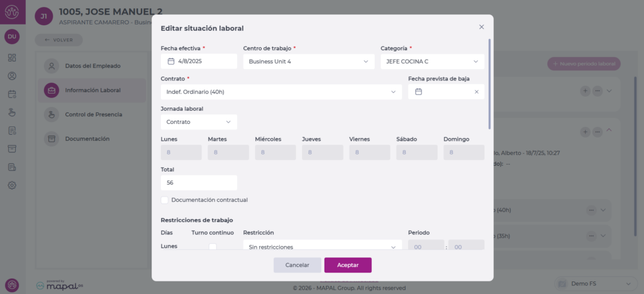The image size is (644, 294).
Task: Toggle Turno continuo checkbox for Lunes
Action: coord(213,247)
